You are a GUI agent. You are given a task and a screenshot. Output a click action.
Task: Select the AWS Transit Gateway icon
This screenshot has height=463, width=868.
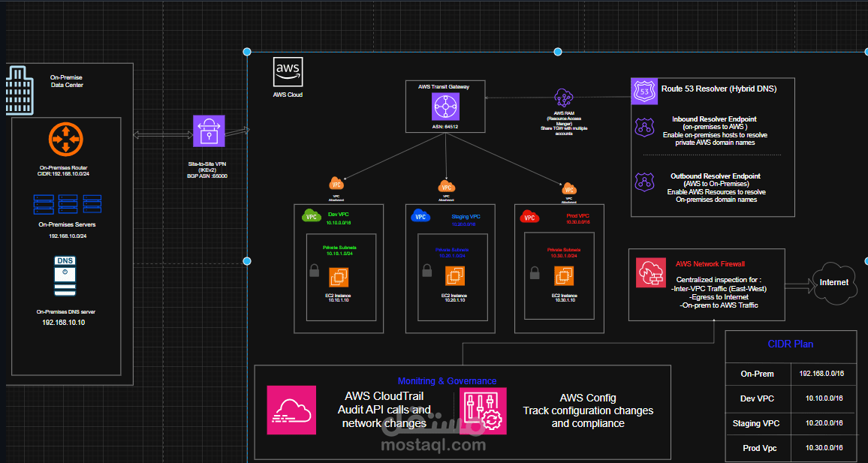(445, 106)
